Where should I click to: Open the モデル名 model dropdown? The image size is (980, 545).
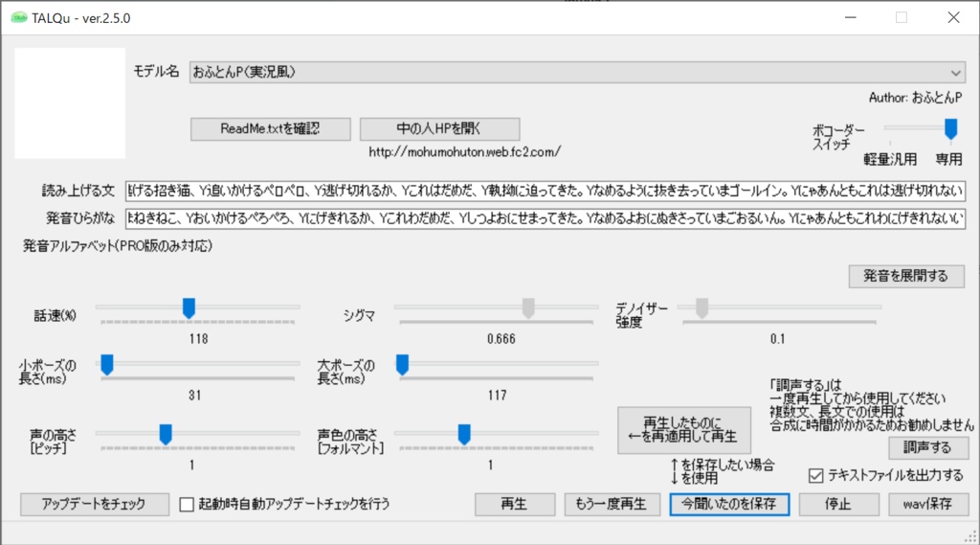577,72
